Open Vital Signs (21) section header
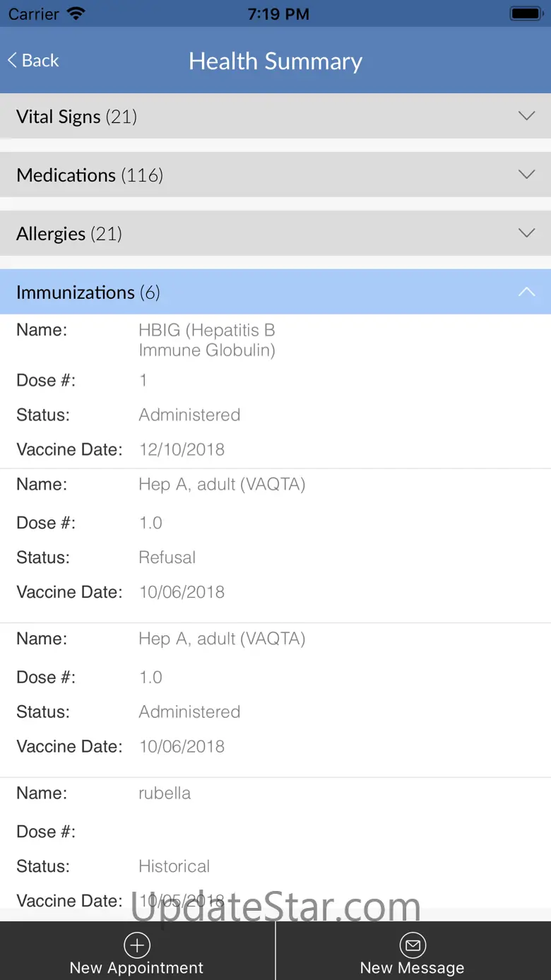 (76, 117)
